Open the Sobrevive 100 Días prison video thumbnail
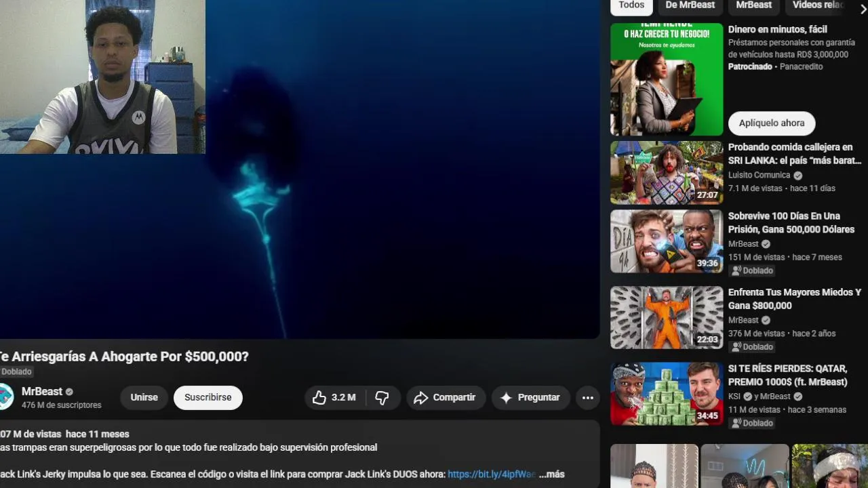This screenshot has width=868, height=488. (667, 241)
